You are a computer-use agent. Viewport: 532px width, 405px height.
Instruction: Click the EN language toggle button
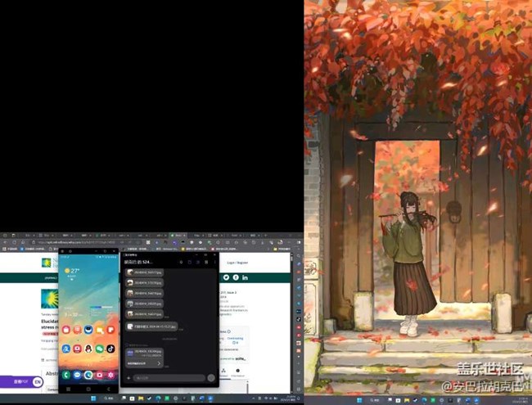38,382
